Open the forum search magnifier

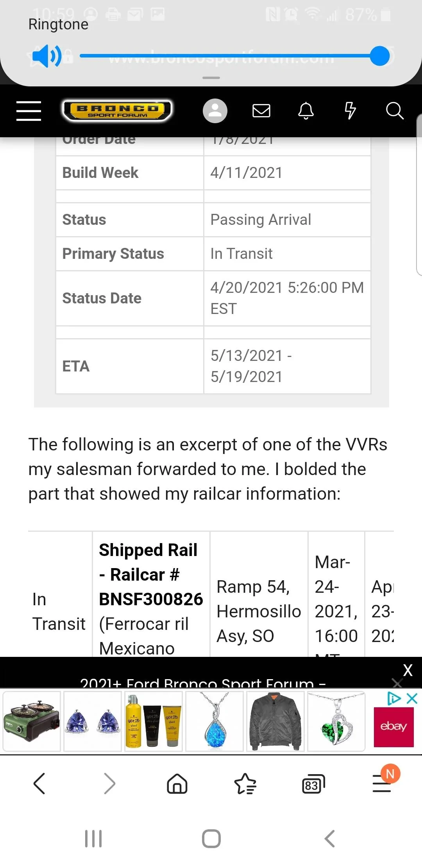pos(395,111)
